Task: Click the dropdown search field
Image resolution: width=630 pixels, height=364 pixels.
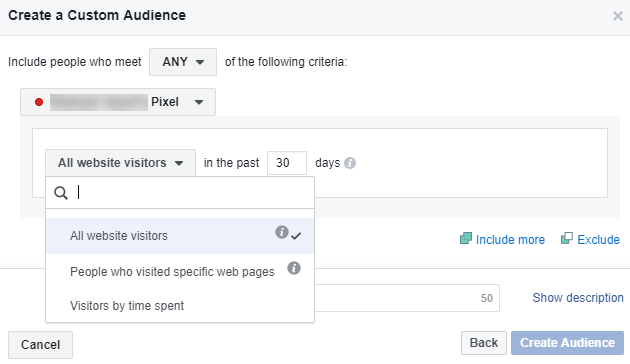Action: coord(180,193)
